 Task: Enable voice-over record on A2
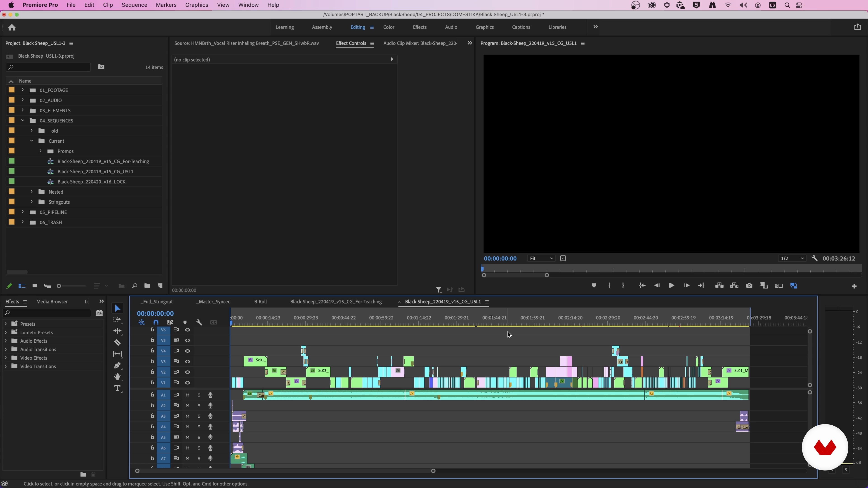(210, 406)
